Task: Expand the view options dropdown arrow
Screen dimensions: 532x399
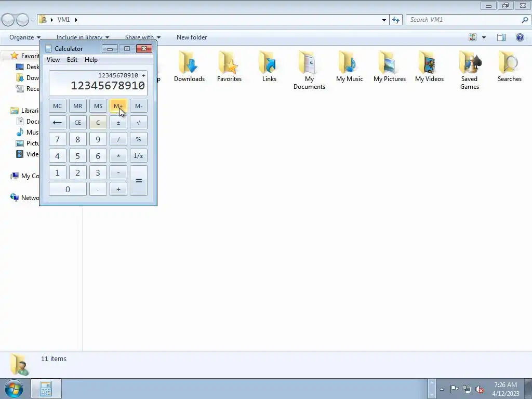Action: (484, 37)
